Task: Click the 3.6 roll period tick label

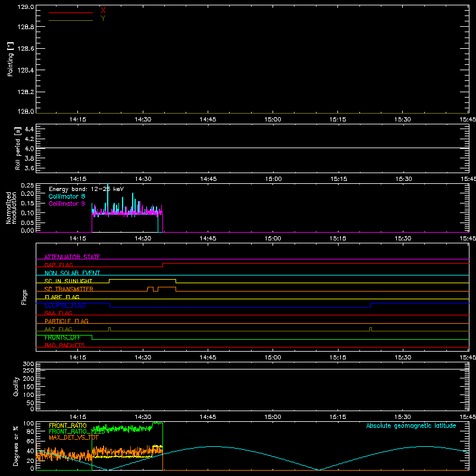Action: 29,168
